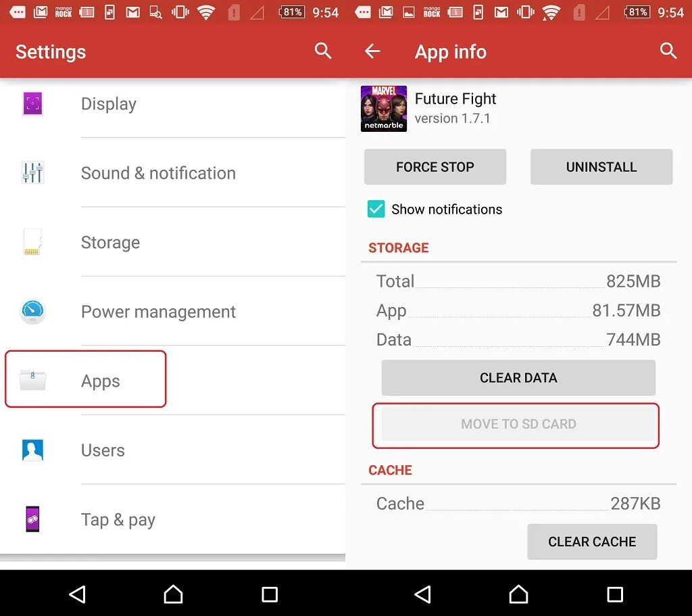Tap the UNINSTALL button
The width and height of the screenshot is (692, 616).
pos(601,166)
